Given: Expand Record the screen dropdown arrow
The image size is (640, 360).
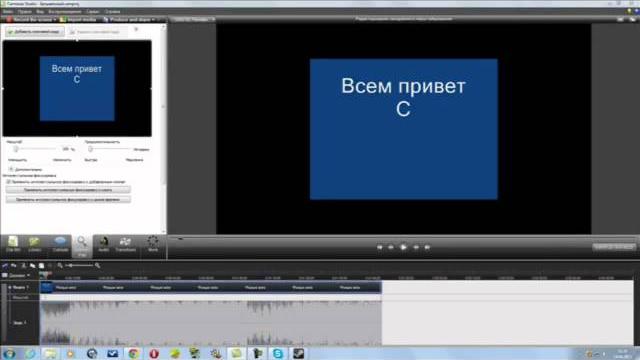Looking at the screenshot, I should tap(55, 19).
